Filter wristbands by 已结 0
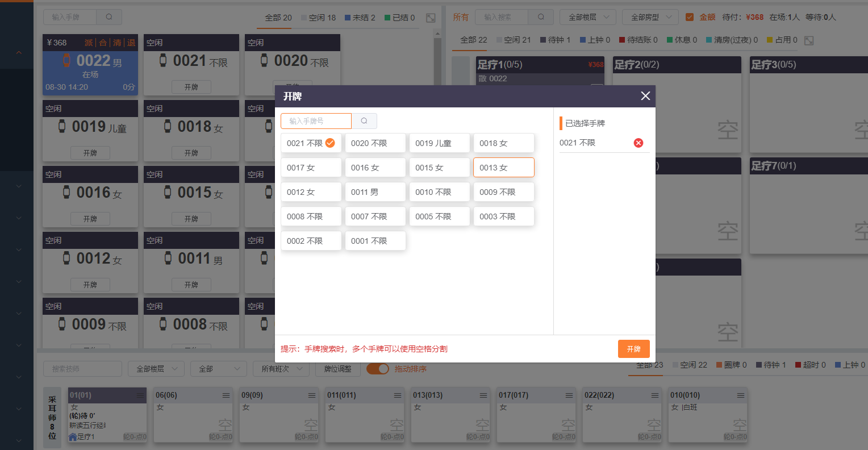This screenshot has width=868, height=450. [400, 18]
